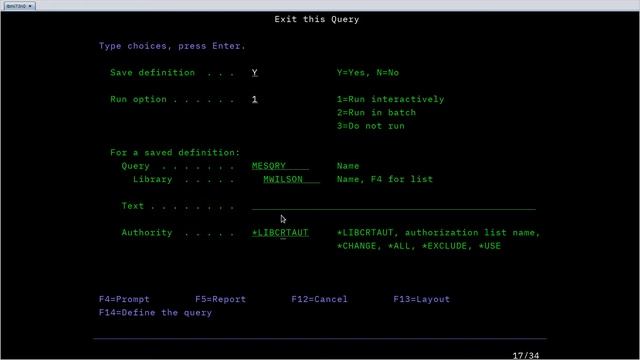This screenshot has height=360, width=640.
Task: Click F13=Layout function key label
Action: coord(422,299)
